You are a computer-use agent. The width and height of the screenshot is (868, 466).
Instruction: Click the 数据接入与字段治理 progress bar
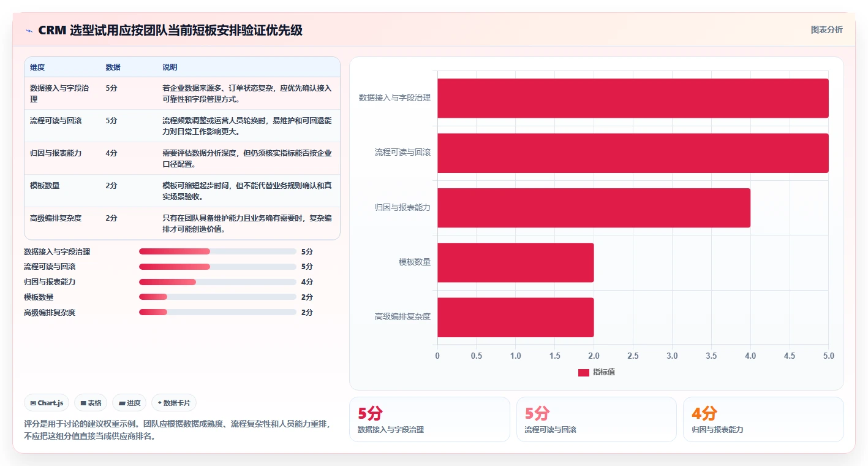coord(217,251)
